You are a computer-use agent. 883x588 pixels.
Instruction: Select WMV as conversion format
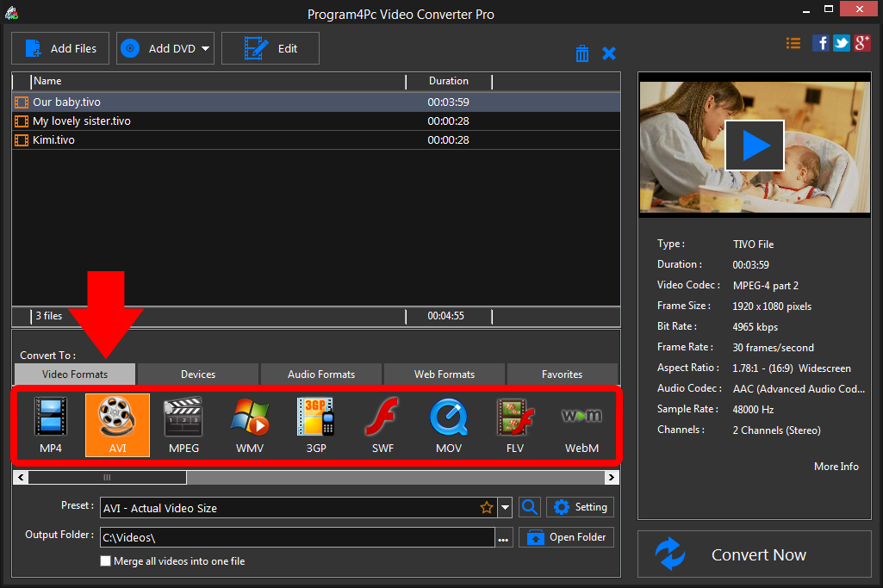click(250, 424)
